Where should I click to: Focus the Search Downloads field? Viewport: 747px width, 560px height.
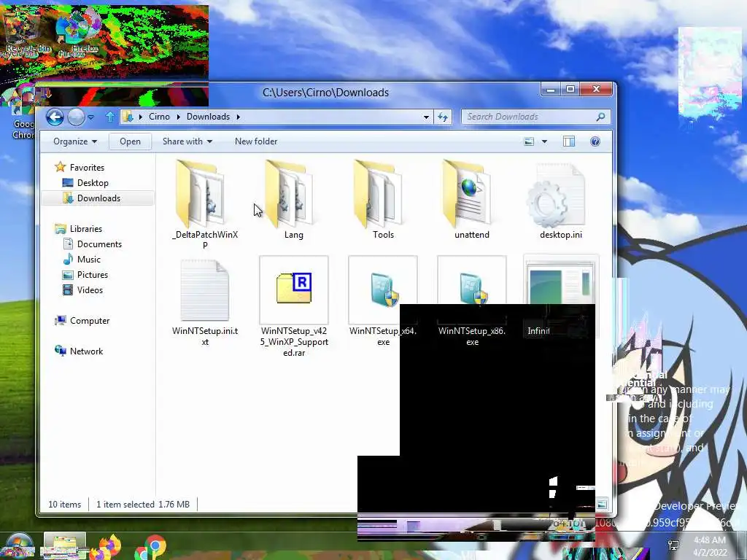pos(536,117)
